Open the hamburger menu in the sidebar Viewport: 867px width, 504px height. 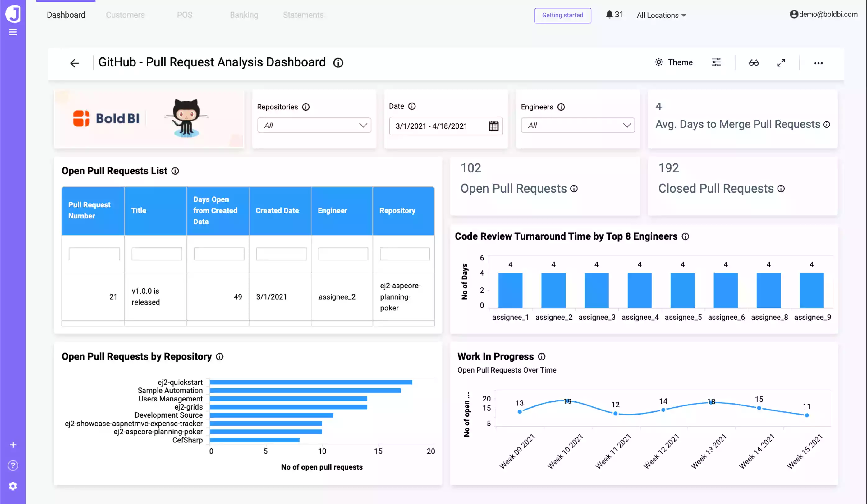click(13, 32)
